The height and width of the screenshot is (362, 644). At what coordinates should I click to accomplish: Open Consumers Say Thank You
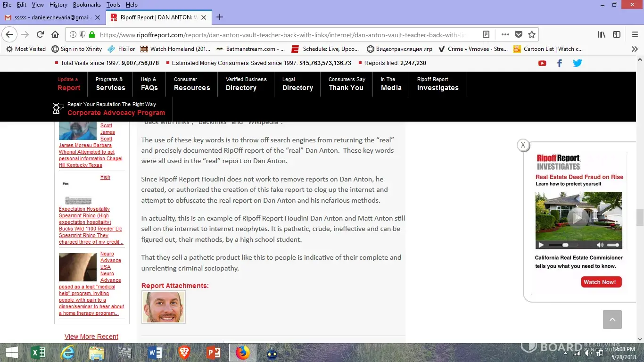click(347, 84)
